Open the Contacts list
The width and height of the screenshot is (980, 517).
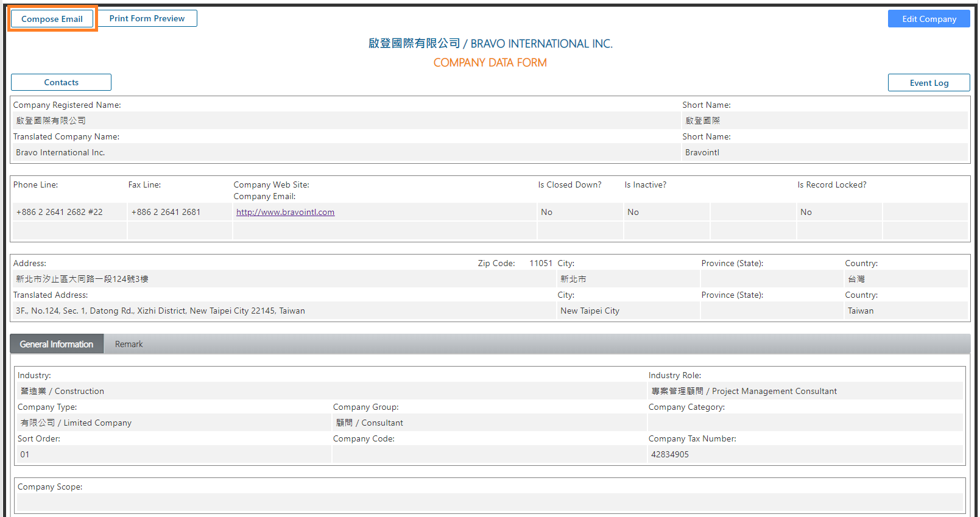[61, 83]
